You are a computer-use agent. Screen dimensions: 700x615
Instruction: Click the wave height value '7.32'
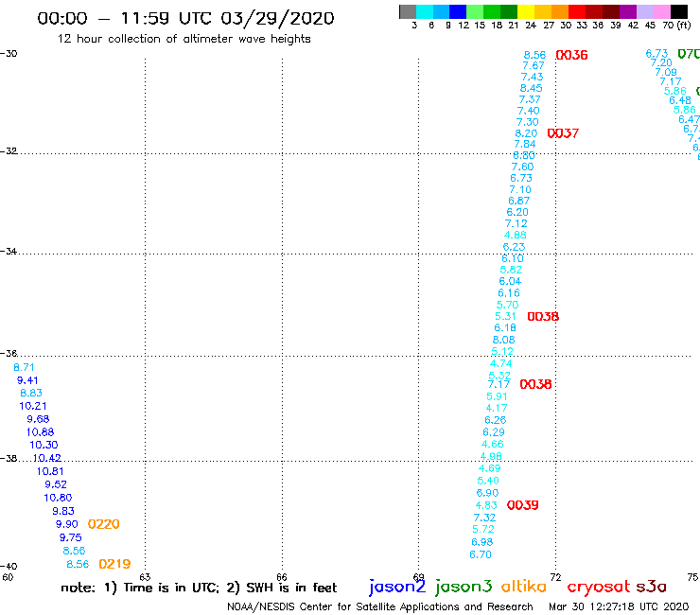coord(485,518)
